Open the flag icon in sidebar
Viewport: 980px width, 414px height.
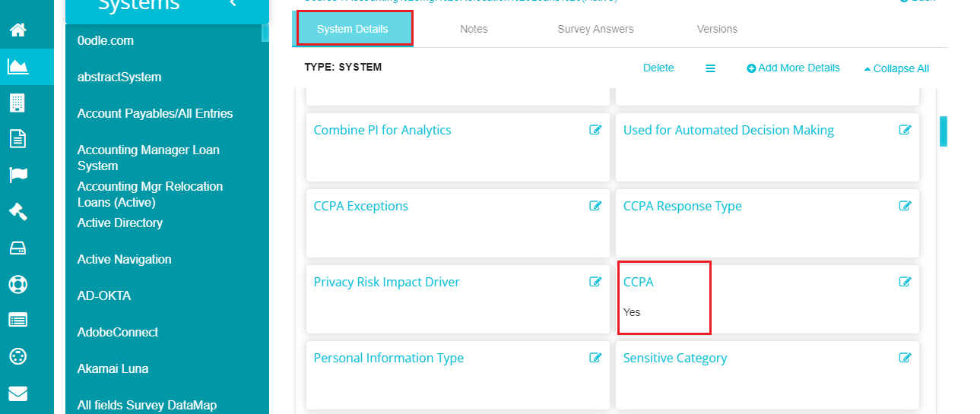[x=17, y=175]
